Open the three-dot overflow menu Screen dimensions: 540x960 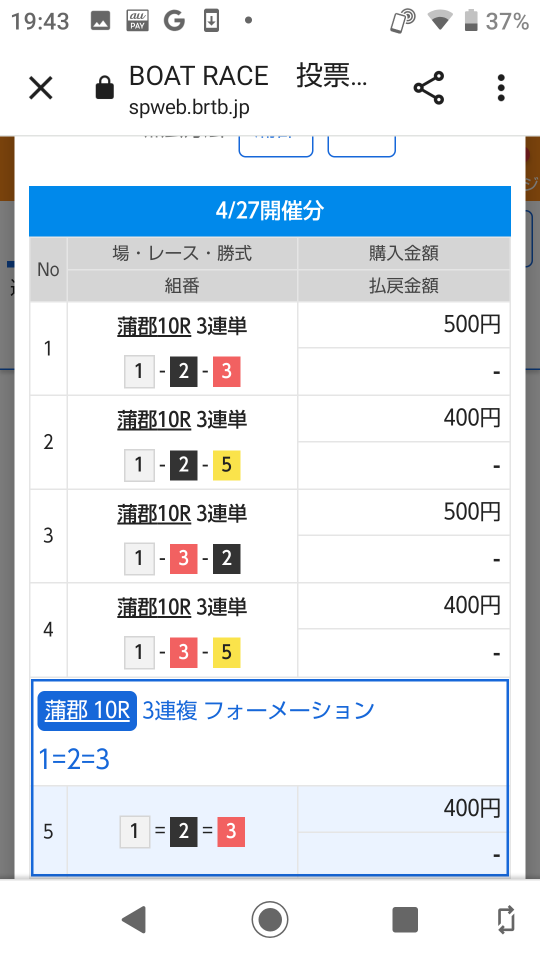click(x=501, y=88)
